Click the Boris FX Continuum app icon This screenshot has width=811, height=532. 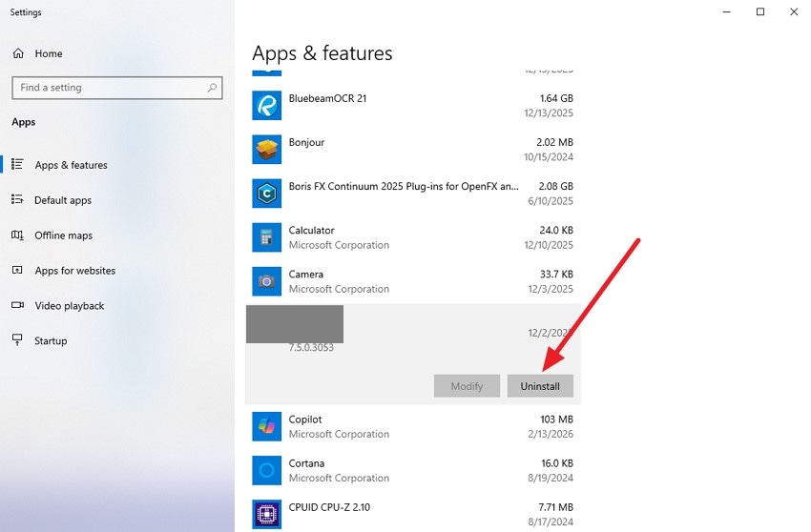(x=267, y=194)
